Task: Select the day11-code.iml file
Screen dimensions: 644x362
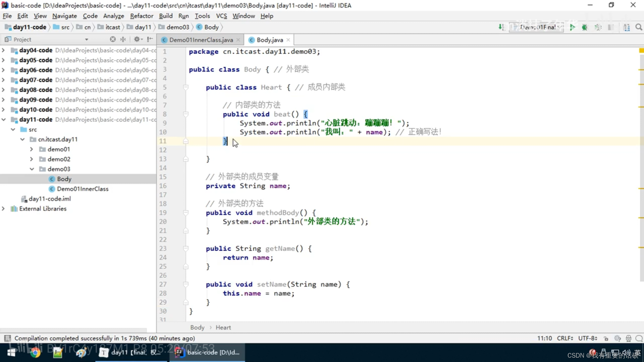Action: tap(50, 199)
